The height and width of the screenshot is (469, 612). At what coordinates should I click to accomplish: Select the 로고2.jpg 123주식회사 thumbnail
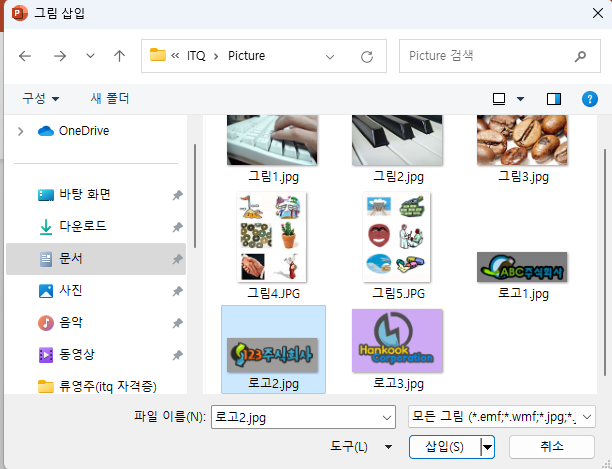click(272, 355)
